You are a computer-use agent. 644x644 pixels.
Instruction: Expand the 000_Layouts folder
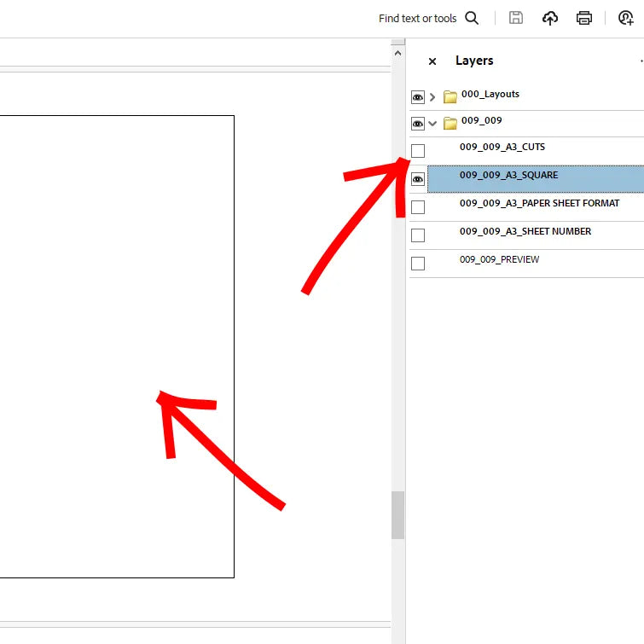432,97
